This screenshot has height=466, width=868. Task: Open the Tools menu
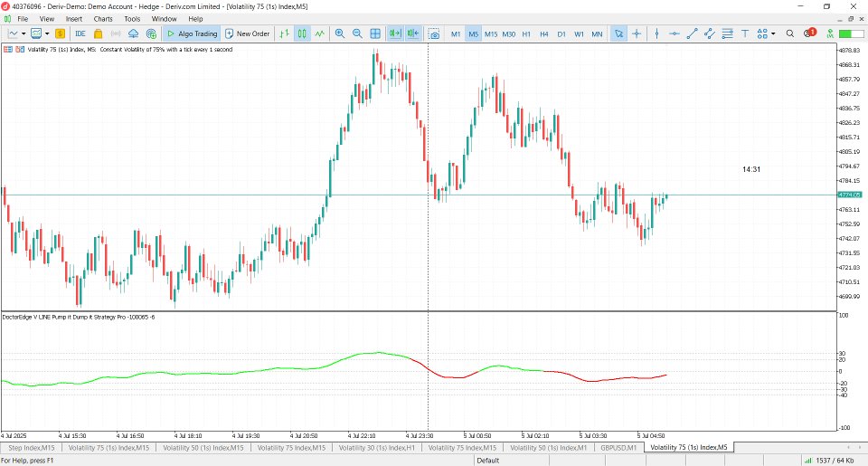(x=132, y=19)
